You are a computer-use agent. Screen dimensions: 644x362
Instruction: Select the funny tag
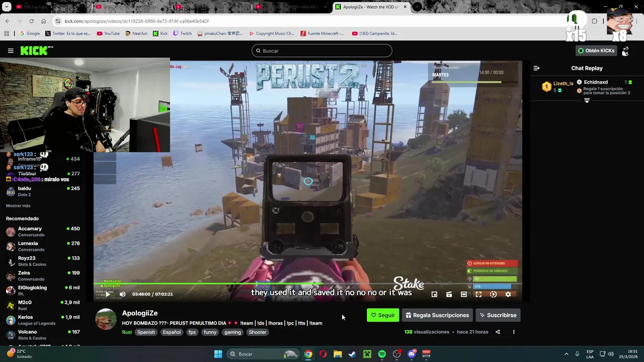210,332
